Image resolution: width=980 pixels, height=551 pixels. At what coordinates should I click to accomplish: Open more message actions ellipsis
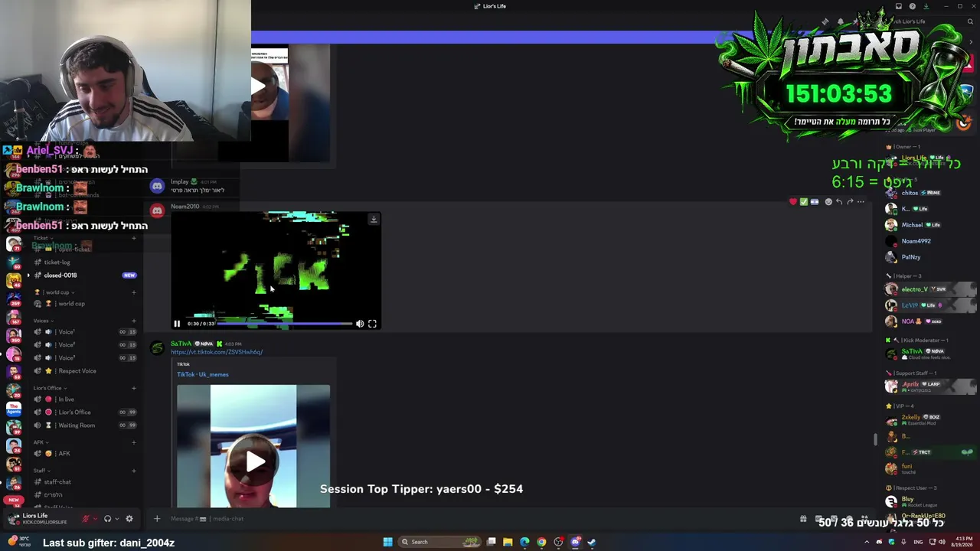pos(861,202)
